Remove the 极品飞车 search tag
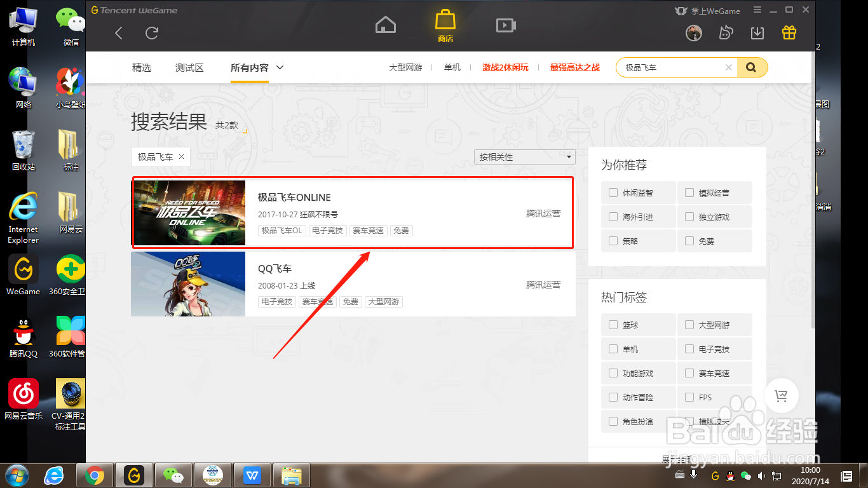Viewport: 868px width, 488px height. [x=181, y=157]
